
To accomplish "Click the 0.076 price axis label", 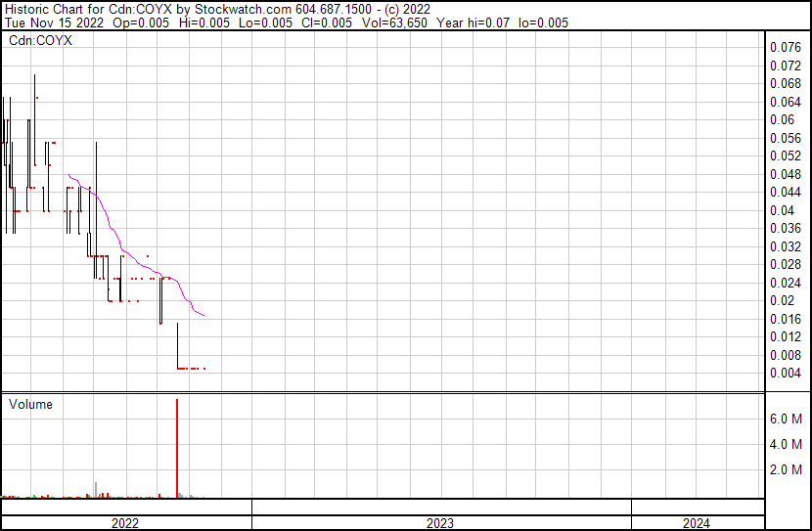I will point(786,47).
